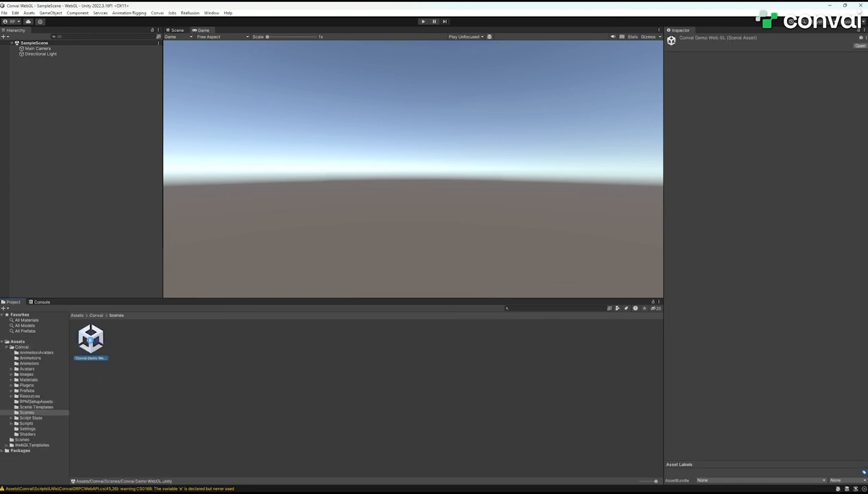Open the Play Unfocused dropdown

point(466,37)
